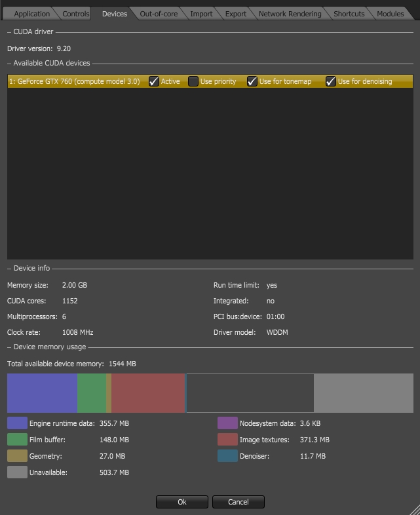This screenshot has height=515, width=420.
Task: Click the Image textures 371.3 MB value
Action: click(x=315, y=440)
